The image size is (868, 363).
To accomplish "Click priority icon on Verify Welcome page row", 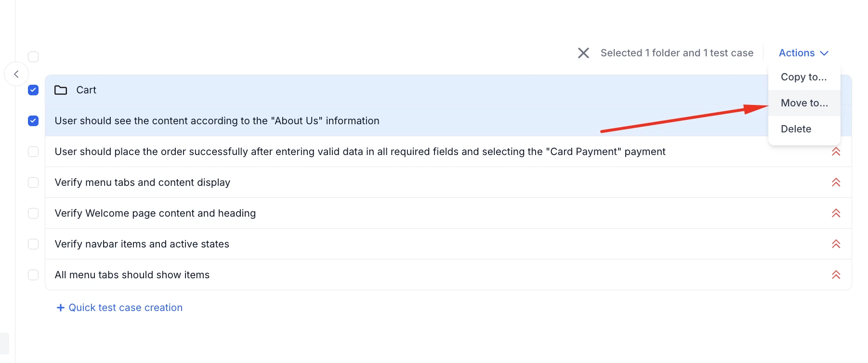I will pos(836,213).
